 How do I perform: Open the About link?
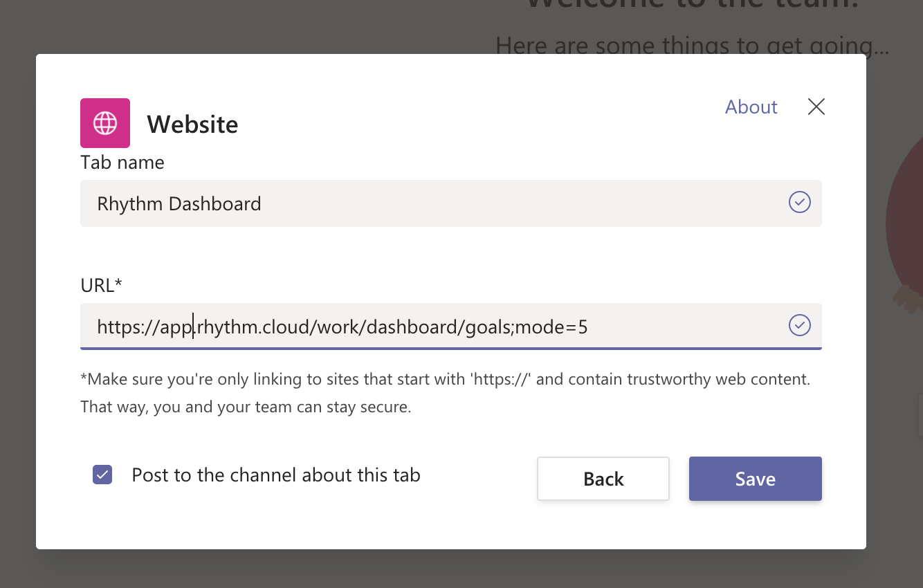pos(751,107)
